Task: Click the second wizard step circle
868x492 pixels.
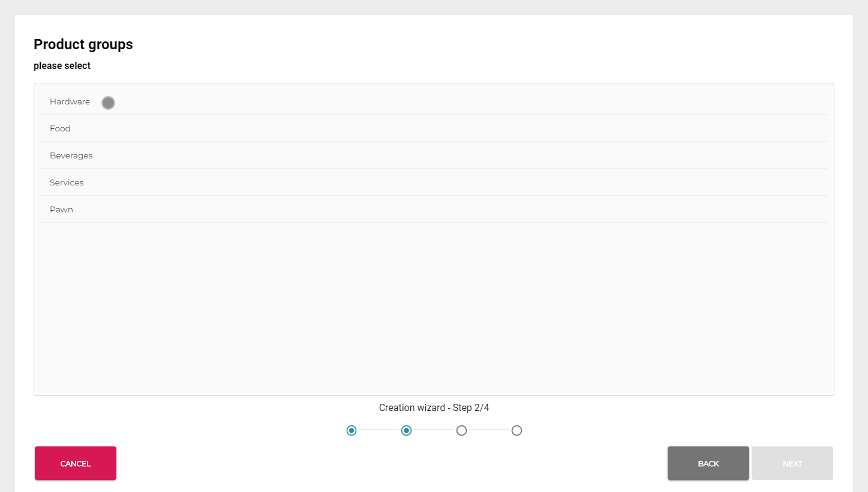Action: (406, 430)
